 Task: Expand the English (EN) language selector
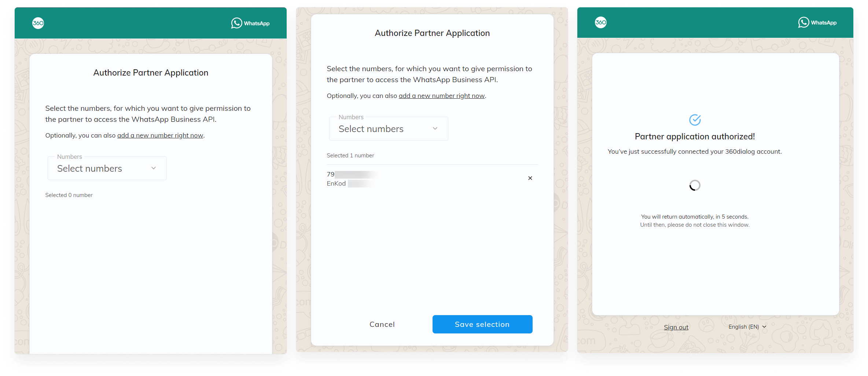[747, 327]
